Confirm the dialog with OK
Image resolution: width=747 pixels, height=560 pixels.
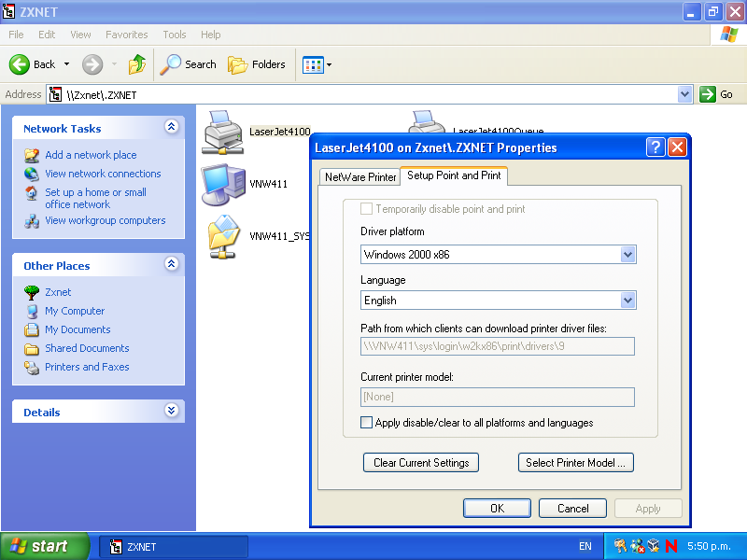(x=497, y=508)
